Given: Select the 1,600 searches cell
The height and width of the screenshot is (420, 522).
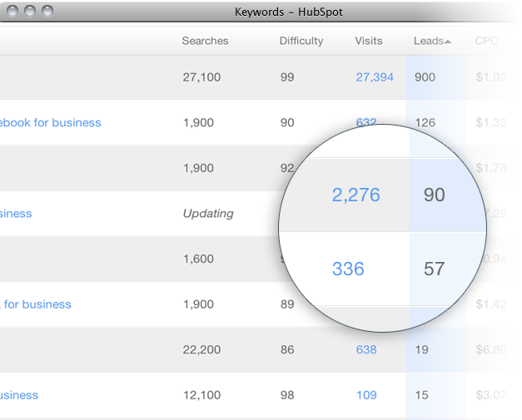Looking at the screenshot, I should pos(198,259).
